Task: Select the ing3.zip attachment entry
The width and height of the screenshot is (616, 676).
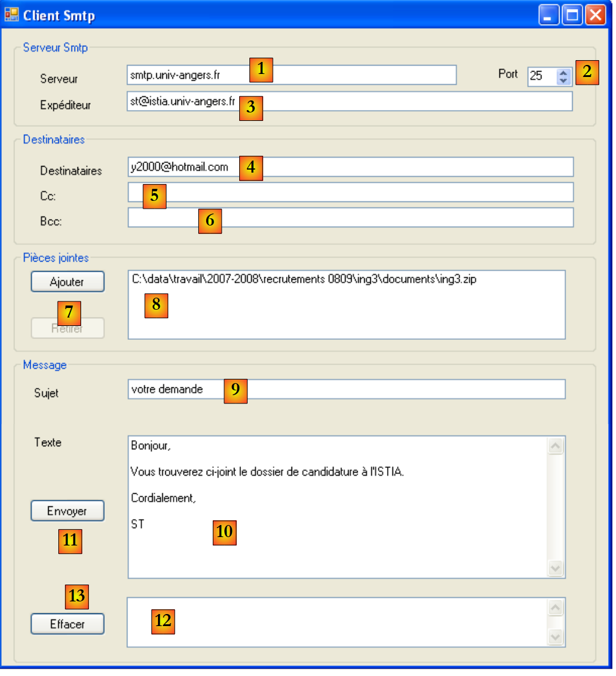Action: (303, 280)
